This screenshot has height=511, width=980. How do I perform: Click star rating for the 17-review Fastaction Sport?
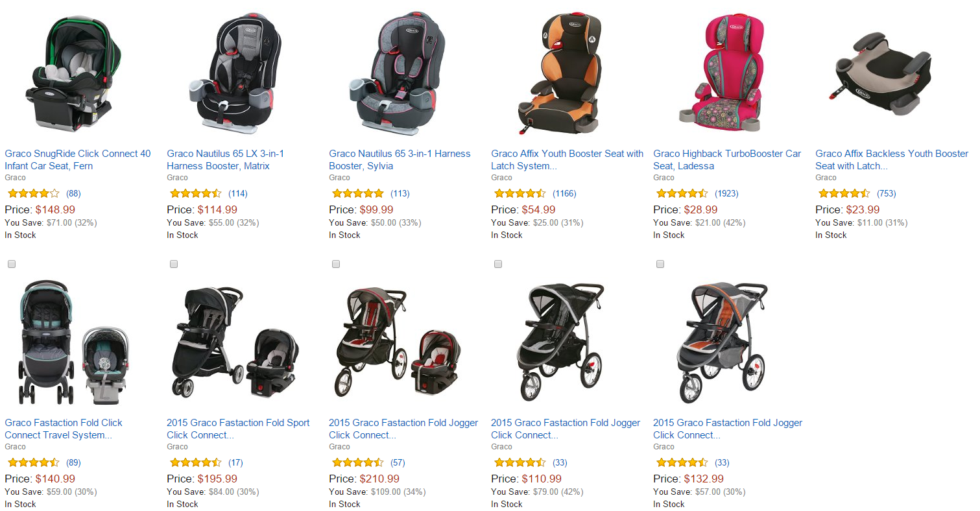tap(196, 462)
